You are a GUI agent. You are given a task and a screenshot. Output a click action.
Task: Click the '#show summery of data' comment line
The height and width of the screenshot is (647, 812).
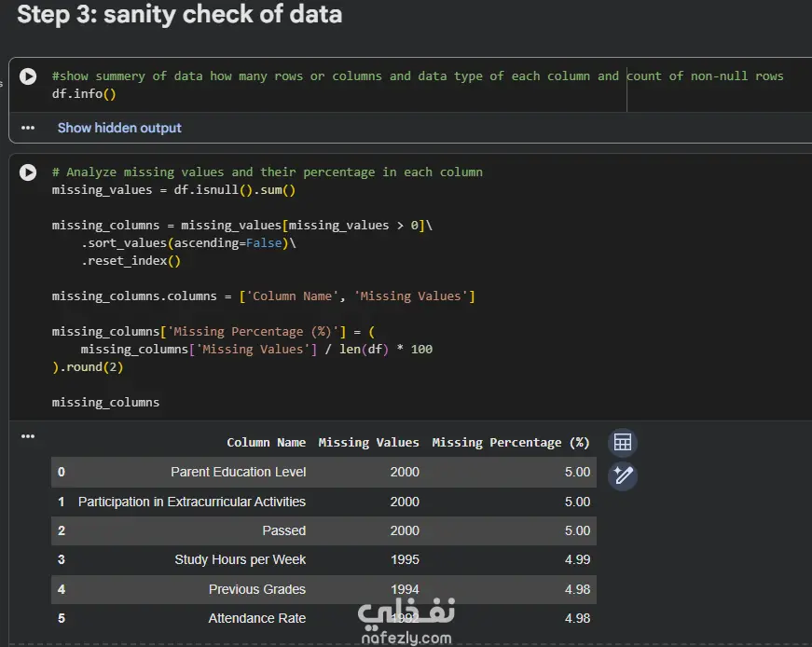(x=418, y=76)
